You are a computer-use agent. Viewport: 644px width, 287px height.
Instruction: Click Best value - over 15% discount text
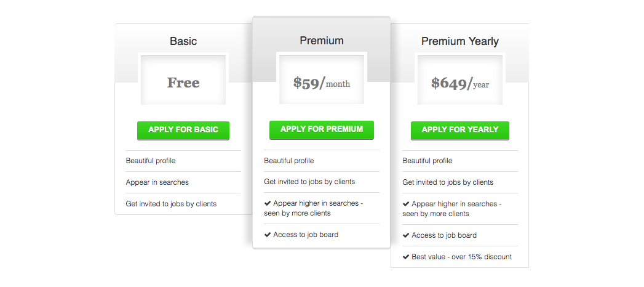click(461, 257)
